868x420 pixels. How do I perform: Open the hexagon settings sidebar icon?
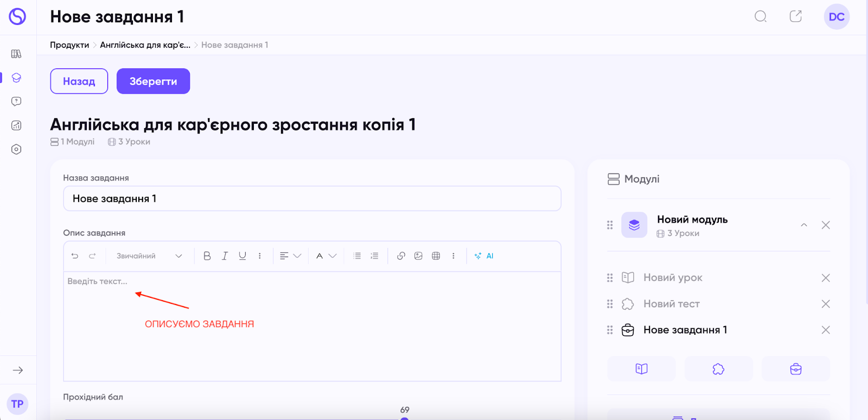(x=16, y=149)
